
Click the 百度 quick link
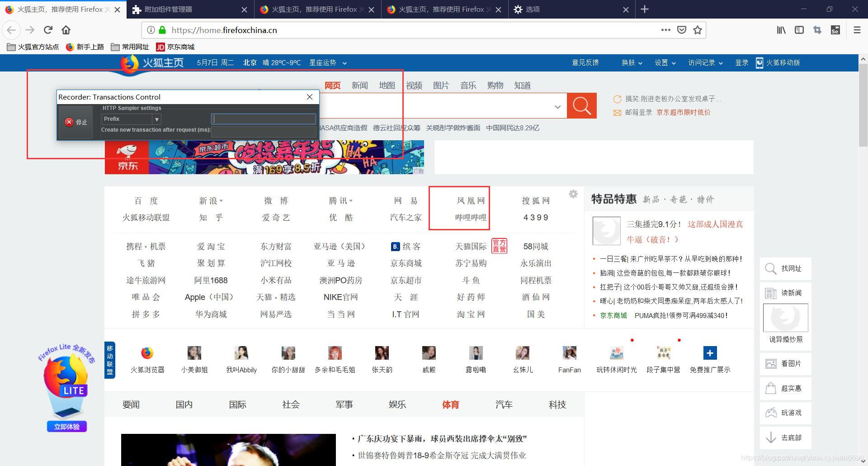pos(146,201)
